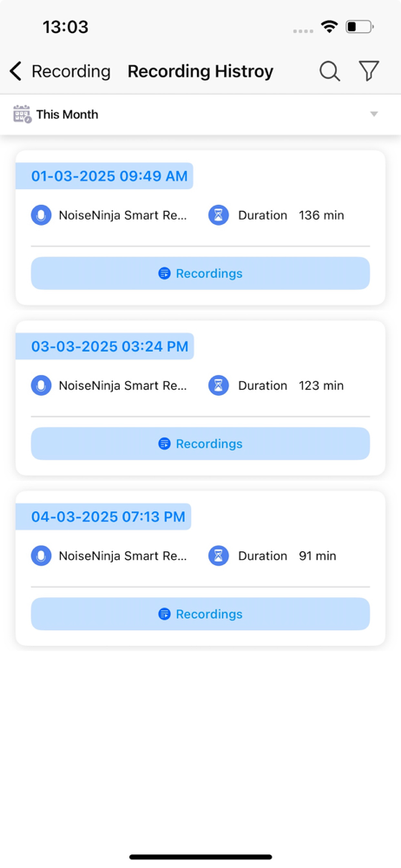Tap microphone icon in 01-03-2025 card
This screenshot has width=401, height=868.
point(41,215)
